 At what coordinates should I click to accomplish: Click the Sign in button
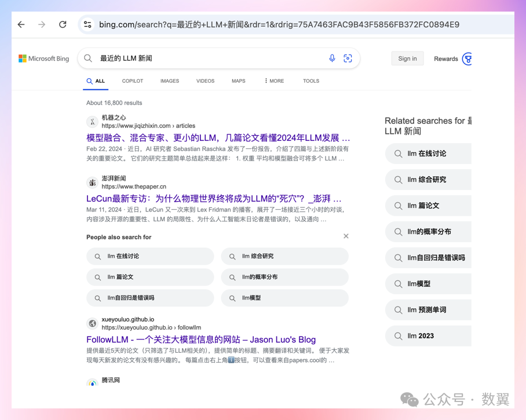tap(408, 59)
